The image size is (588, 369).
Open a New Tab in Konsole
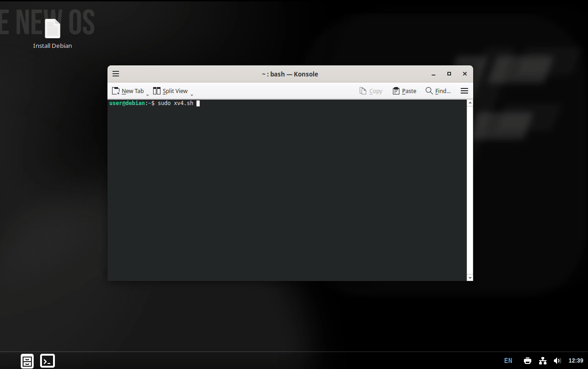(129, 91)
